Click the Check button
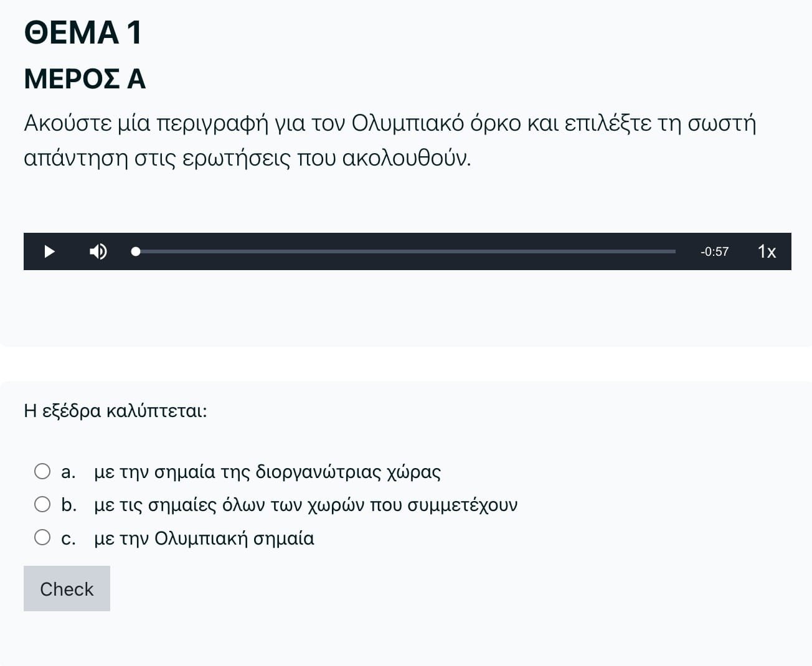 pyautogui.click(x=67, y=588)
